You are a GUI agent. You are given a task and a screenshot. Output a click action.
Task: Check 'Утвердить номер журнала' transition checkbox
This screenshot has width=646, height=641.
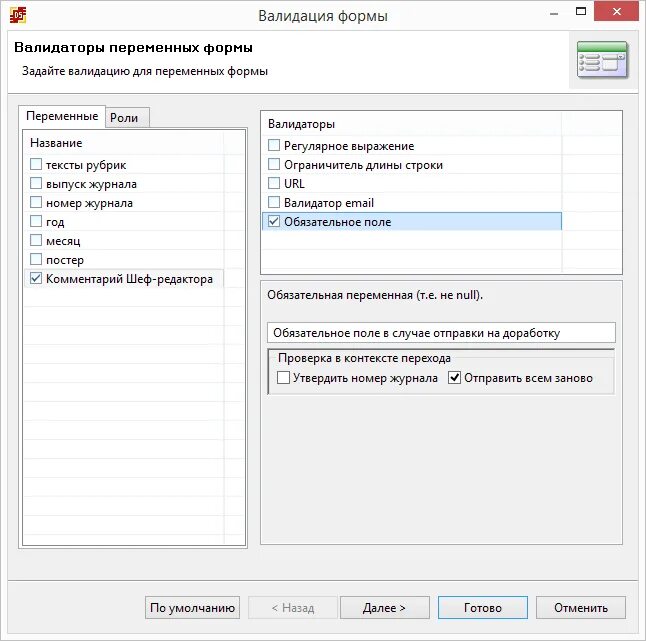pos(283,377)
